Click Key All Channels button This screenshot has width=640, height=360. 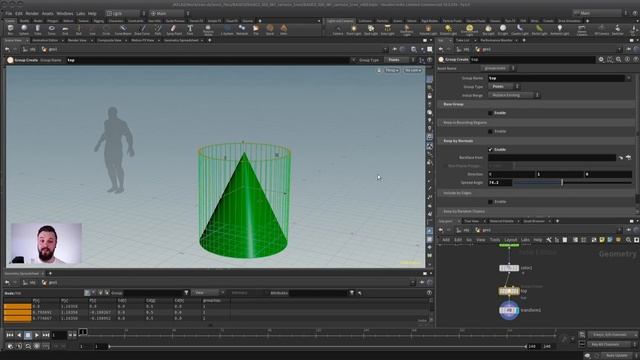(611, 345)
